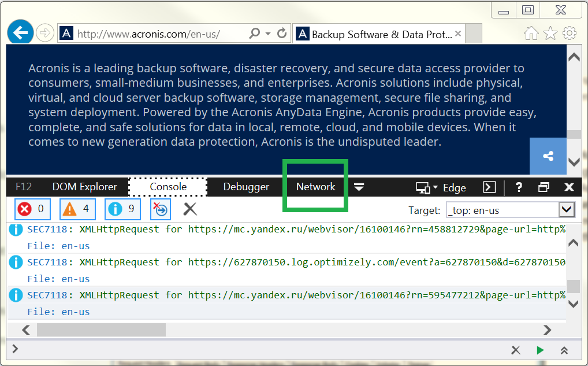
Task: Click the info icon of first yandex message
Action: (x=16, y=229)
